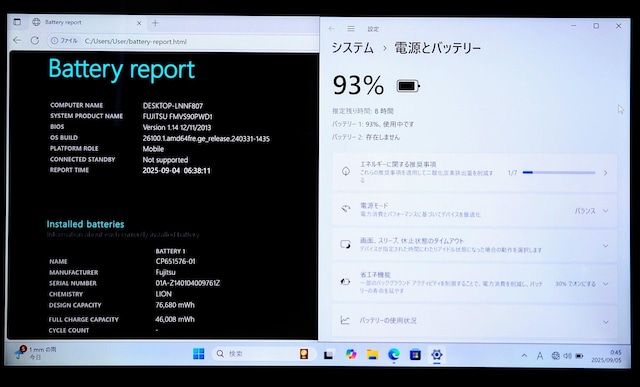Reload the battery report page
The height and width of the screenshot is (387, 640).
pyautogui.click(x=35, y=40)
